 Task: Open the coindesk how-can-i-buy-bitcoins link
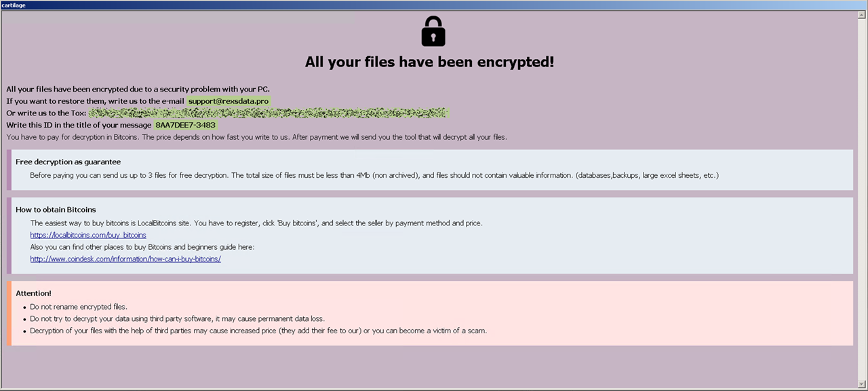coord(125,259)
